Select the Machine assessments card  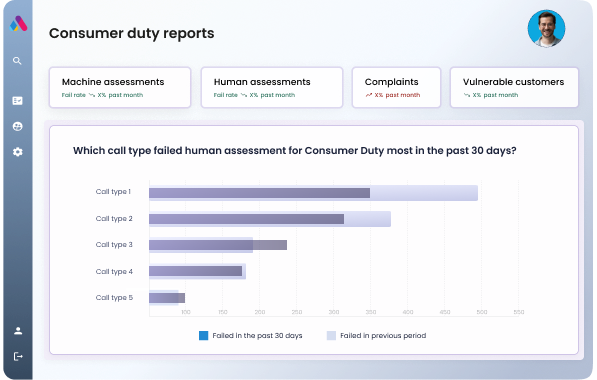(120, 88)
